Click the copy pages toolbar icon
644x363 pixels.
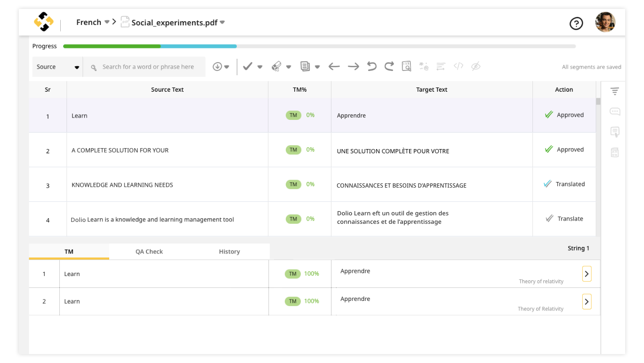tap(305, 67)
